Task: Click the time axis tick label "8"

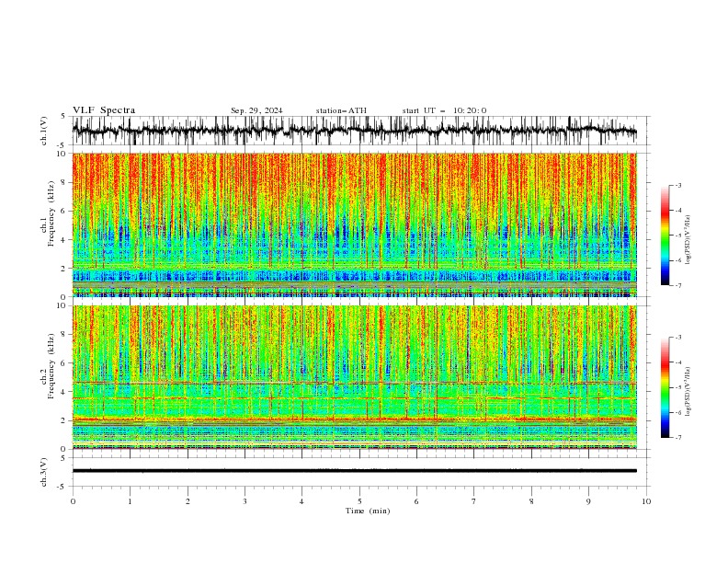Action: [x=531, y=501]
